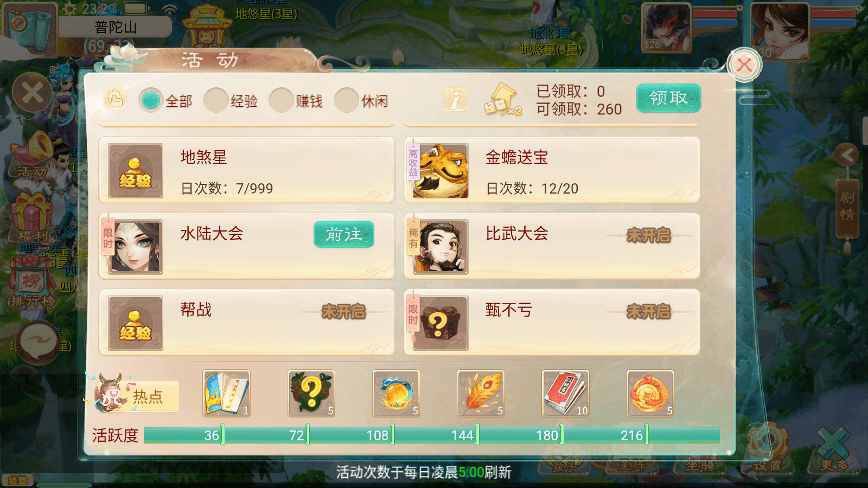The height and width of the screenshot is (488, 868).
Task: Click the 领取 claim button
Action: point(668,98)
